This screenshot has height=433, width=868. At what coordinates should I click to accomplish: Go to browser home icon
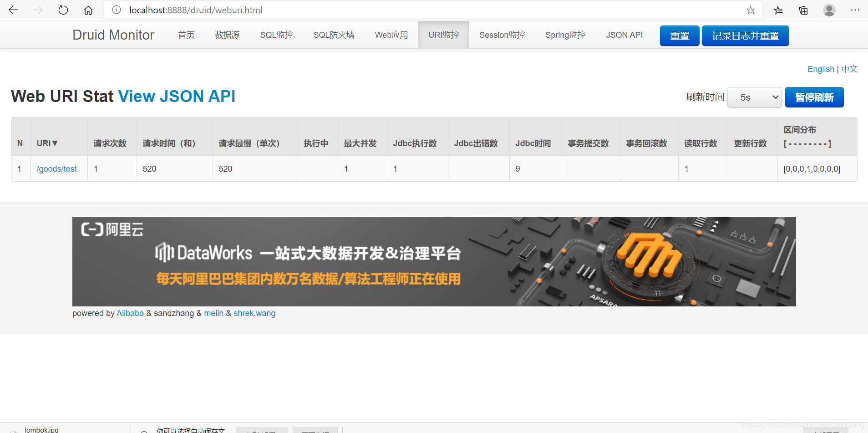coord(88,10)
